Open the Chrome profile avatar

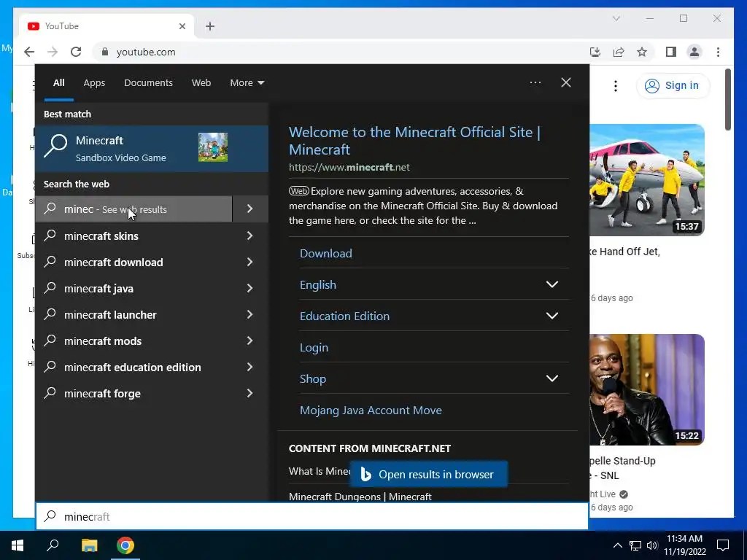point(694,52)
